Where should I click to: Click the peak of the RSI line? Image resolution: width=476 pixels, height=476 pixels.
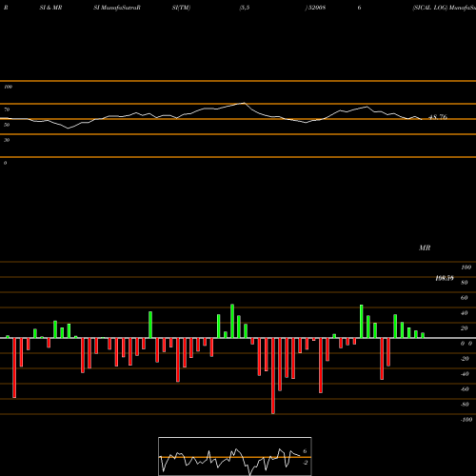pyautogui.click(x=244, y=103)
